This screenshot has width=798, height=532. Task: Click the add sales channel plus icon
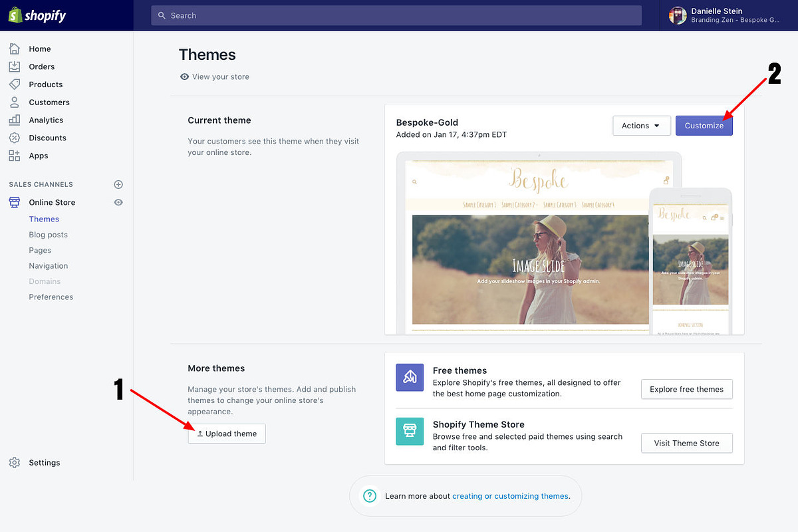(x=118, y=184)
